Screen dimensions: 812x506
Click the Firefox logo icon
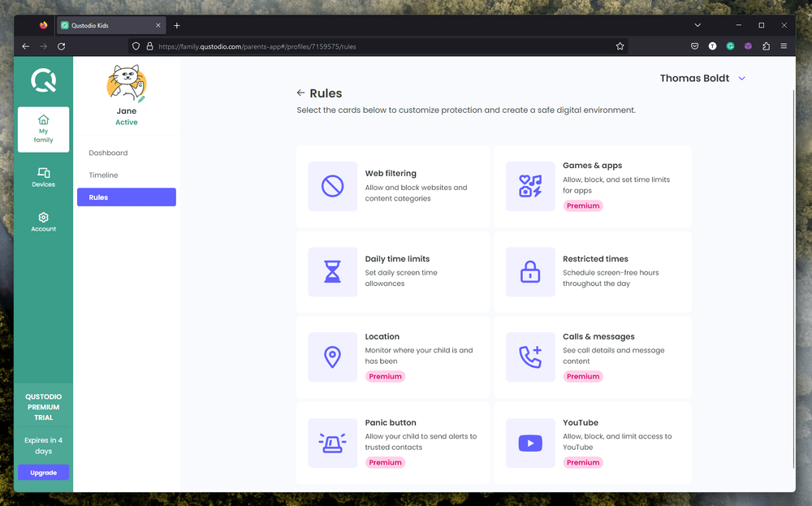point(44,25)
